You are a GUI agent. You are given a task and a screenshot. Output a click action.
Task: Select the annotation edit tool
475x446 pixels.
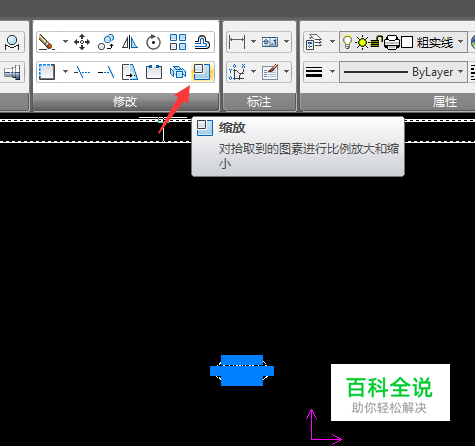pyautogui.click(x=270, y=72)
